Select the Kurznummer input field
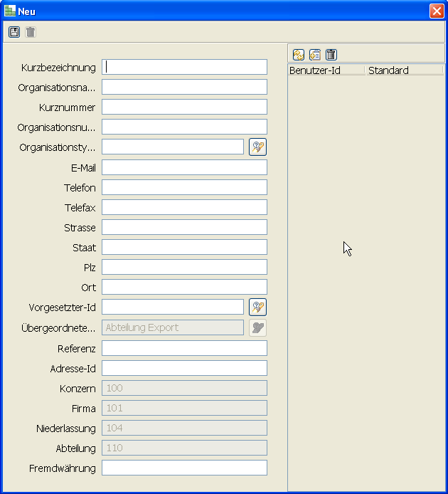Viewport: 448px width, 494px height. [x=184, y=107]
